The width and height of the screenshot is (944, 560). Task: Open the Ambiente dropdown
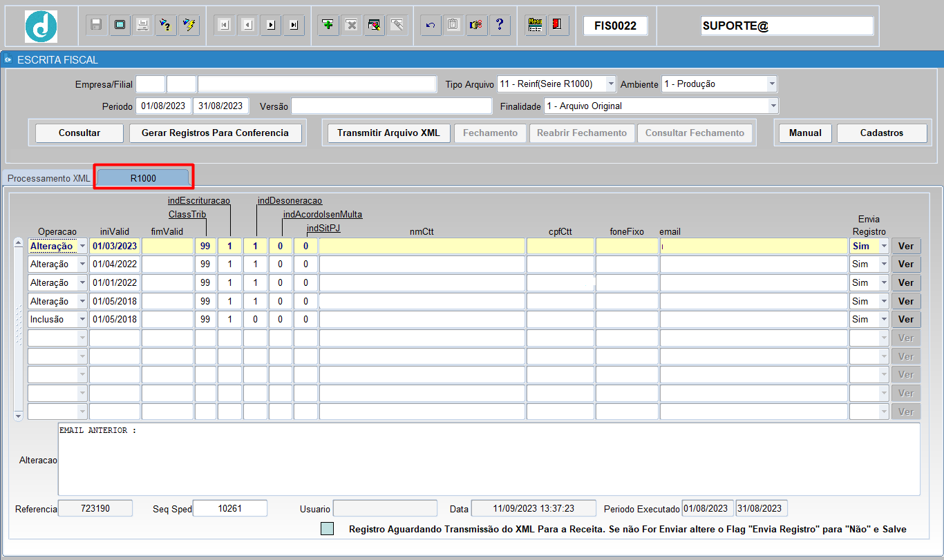pyautogui.click(x=772, y=84)
